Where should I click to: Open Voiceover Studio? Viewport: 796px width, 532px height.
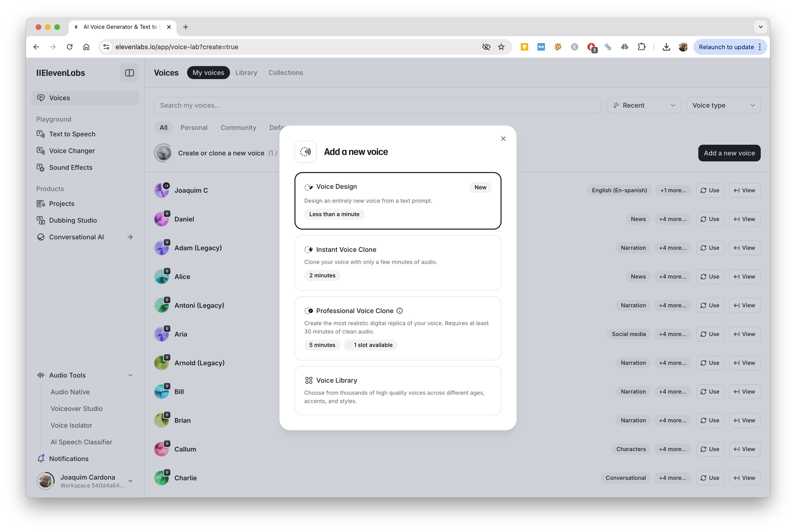click(x=76, y=408)
